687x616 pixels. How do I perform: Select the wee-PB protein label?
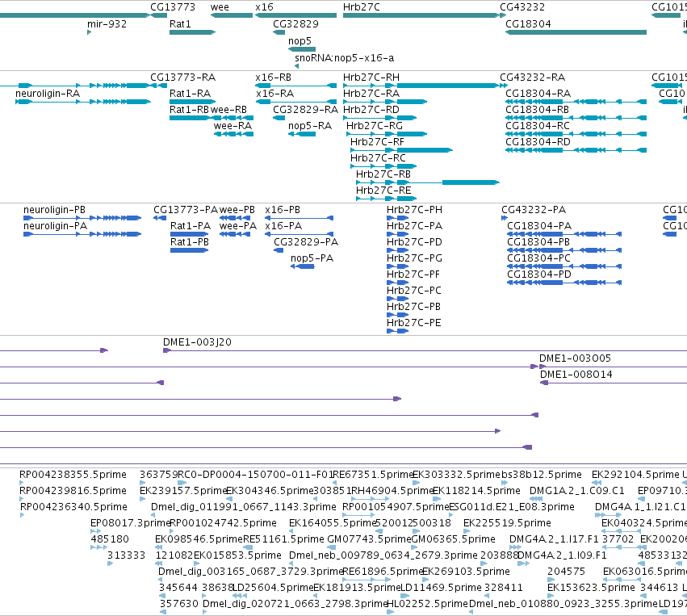[x=237, y=210]
